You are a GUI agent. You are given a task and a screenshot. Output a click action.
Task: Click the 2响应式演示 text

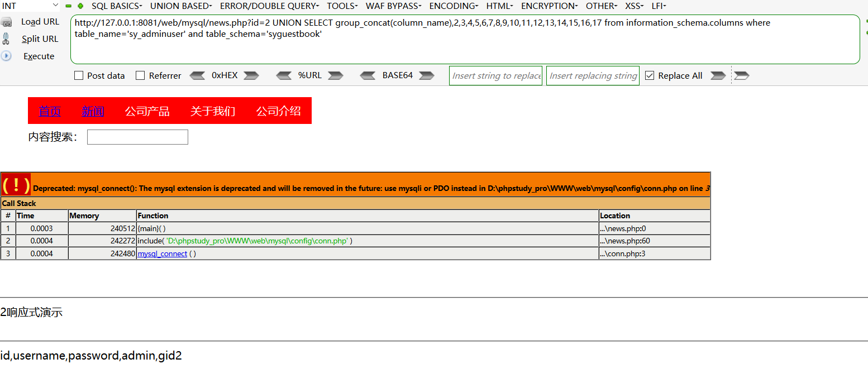[x=31, y=312]
